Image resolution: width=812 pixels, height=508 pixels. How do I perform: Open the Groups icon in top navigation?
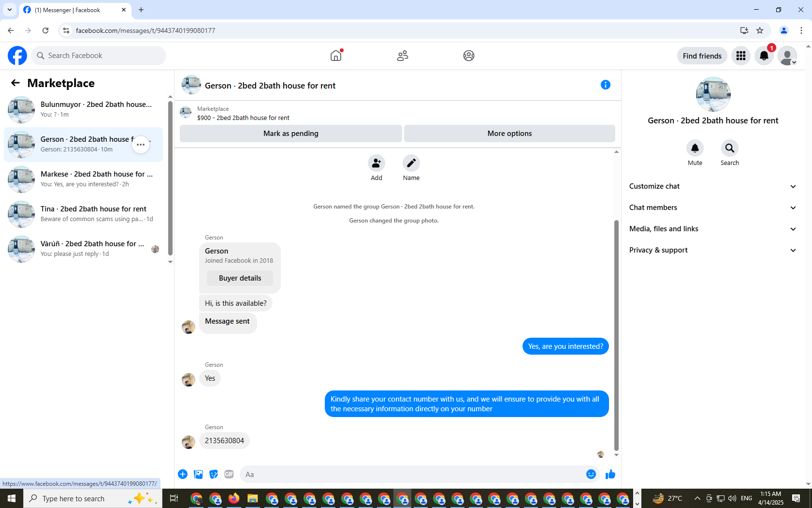(469, 56)
